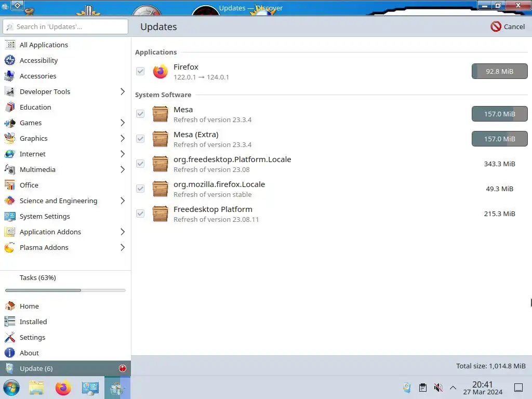
Task: Click the 215.3 MiB size text
Action: pos(499,214)
